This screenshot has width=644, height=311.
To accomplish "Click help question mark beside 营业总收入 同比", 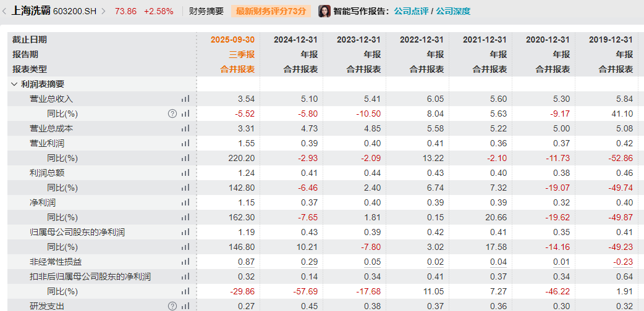I will coord(172,114).
